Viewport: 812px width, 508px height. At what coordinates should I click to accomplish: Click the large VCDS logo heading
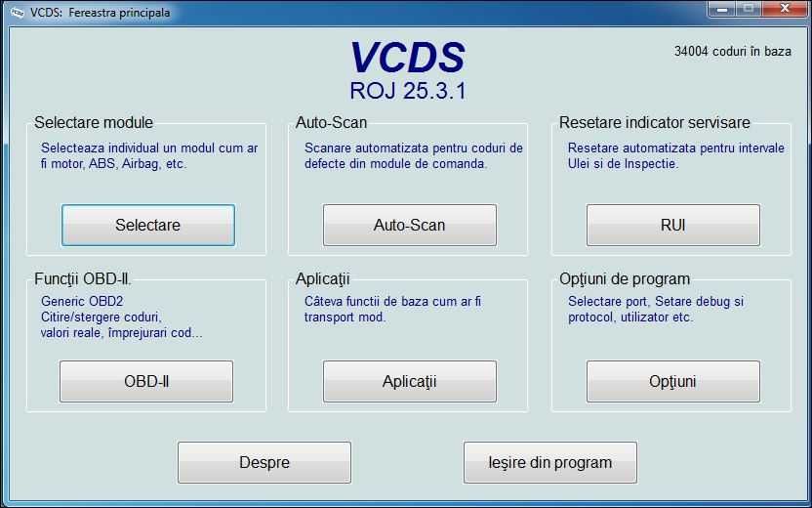408,57
